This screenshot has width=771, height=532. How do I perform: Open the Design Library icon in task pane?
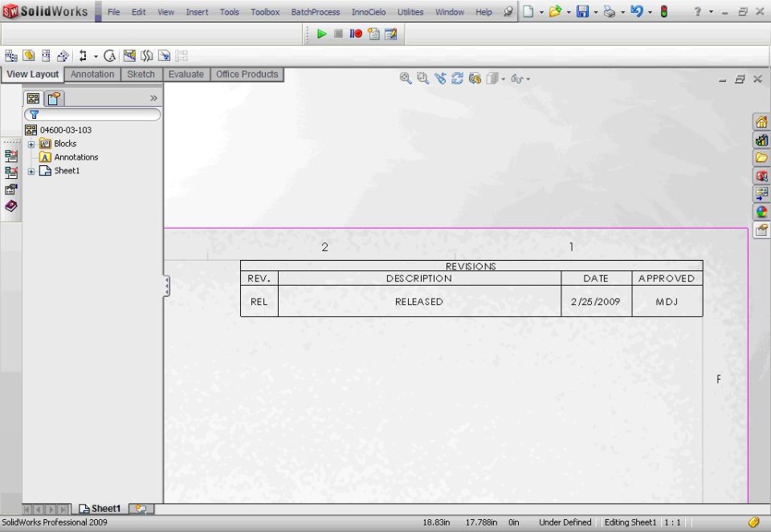click(x=761, y=140)
